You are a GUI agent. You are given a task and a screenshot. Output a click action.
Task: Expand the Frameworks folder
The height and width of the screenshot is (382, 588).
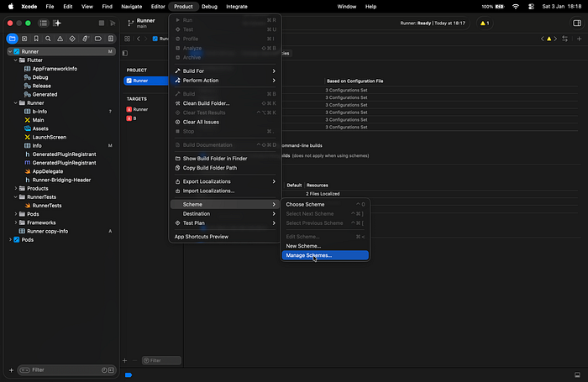[x=16, y=222]
